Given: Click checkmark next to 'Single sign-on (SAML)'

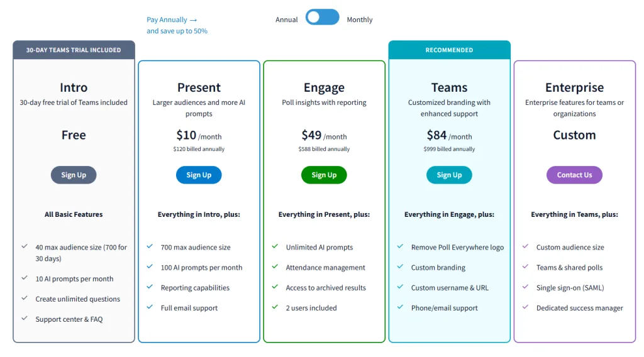Looking at the screenshot, I should [x=526, y=287].
